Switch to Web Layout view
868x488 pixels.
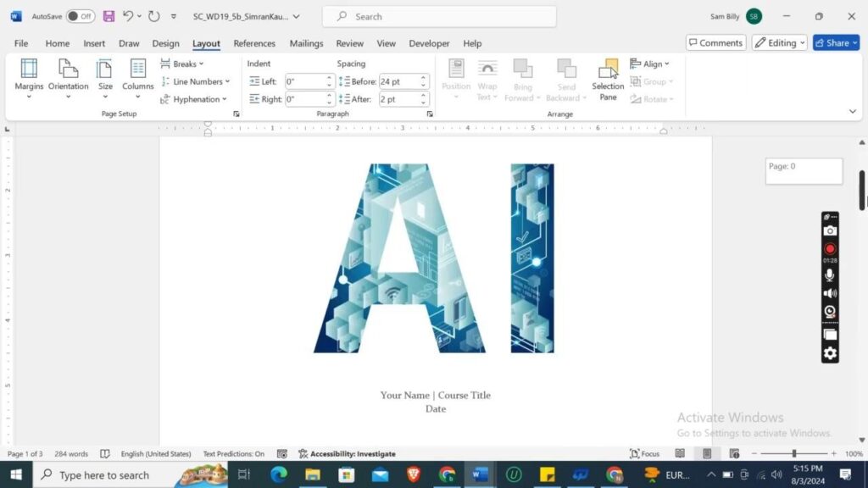pyautogui.click(x=735, y=454)
